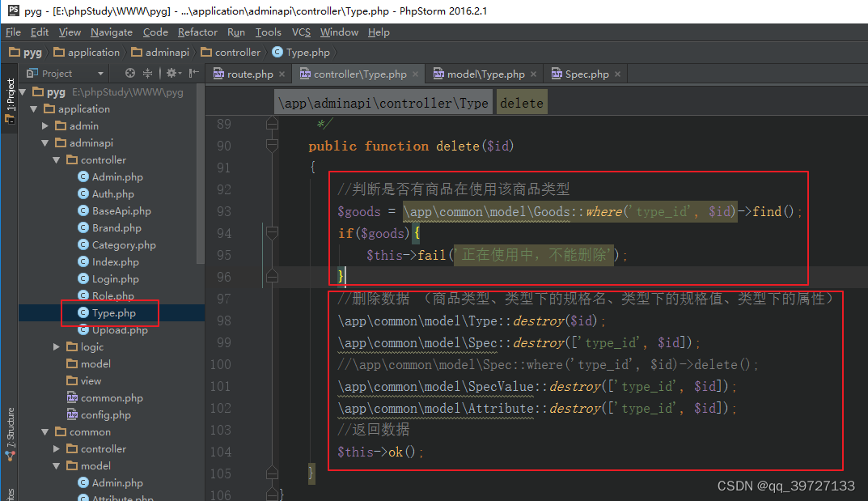Select Upload.php in the project tree
This screenshot has height=501, width=868.
coord(113,330)
